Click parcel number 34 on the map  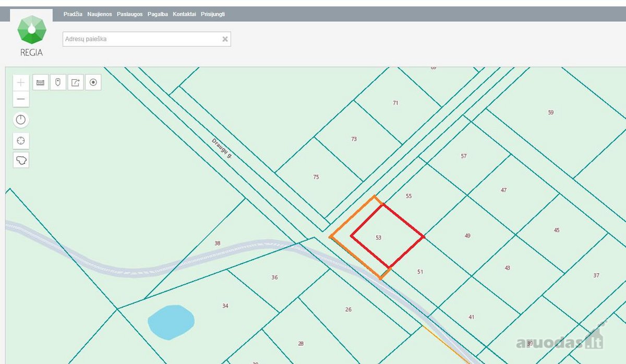pos(225,306)
